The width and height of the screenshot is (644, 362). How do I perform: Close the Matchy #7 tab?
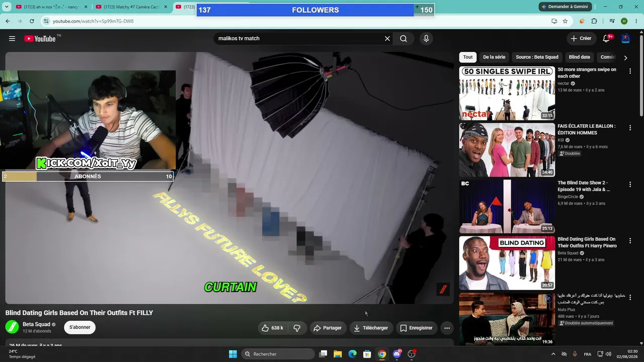pos(166,7)
